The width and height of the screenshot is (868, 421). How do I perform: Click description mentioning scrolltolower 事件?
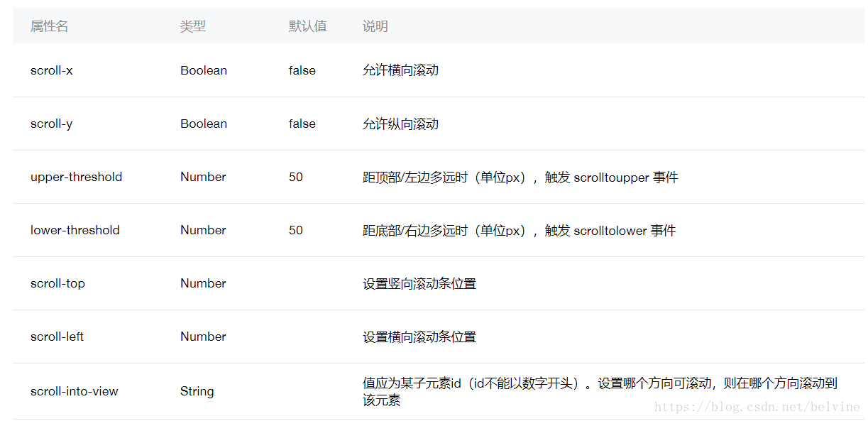[520, 230]
